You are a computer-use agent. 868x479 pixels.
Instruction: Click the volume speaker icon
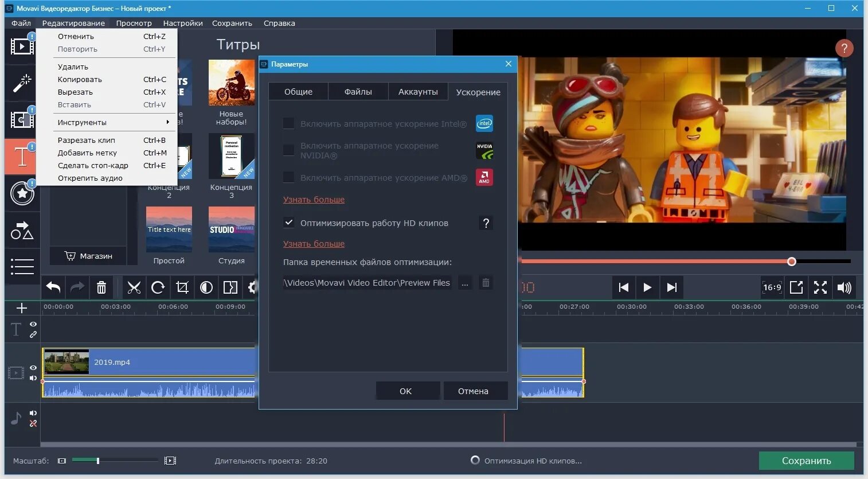click(844, 287)
